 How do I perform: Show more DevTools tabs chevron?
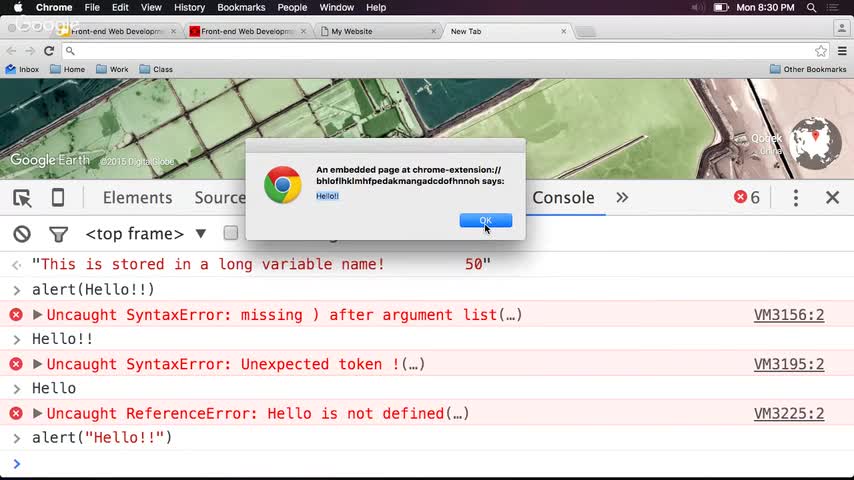tap(622, 197)
